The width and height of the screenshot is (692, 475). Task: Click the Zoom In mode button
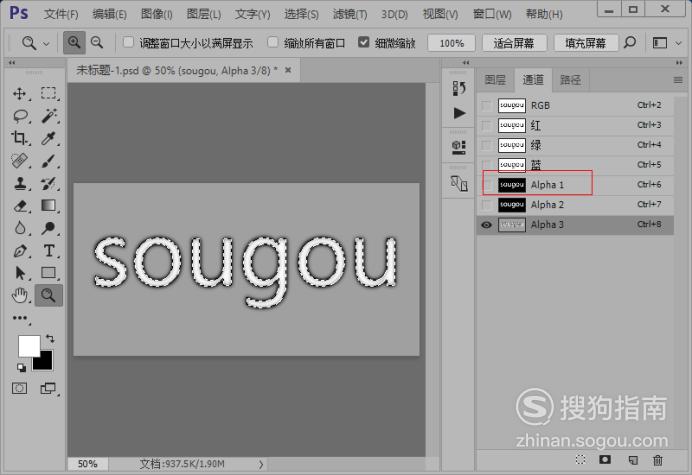pos(74,43)
